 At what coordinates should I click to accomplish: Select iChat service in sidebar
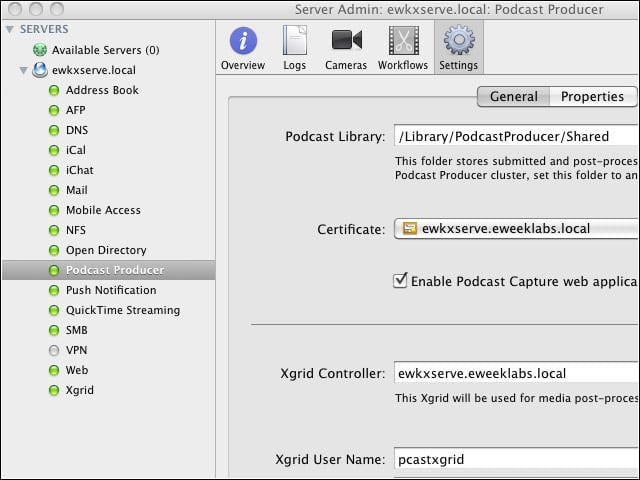80,170
